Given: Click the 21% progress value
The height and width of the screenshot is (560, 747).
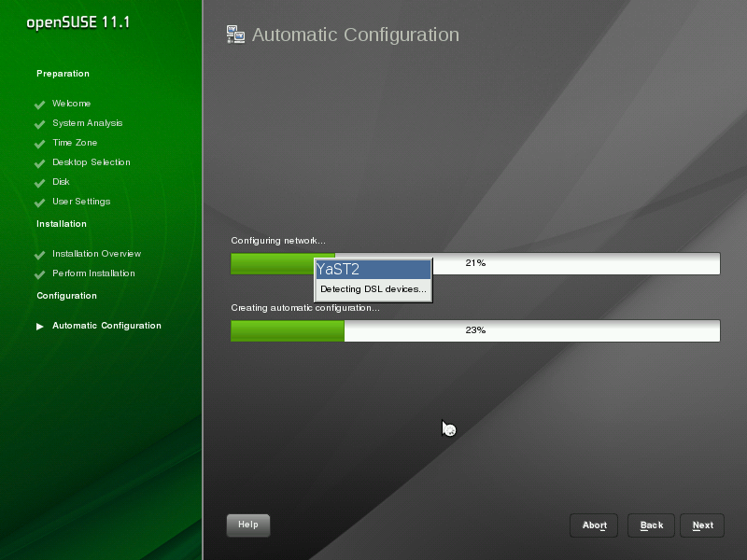Looking at the screenshot, I should point(475,263).
